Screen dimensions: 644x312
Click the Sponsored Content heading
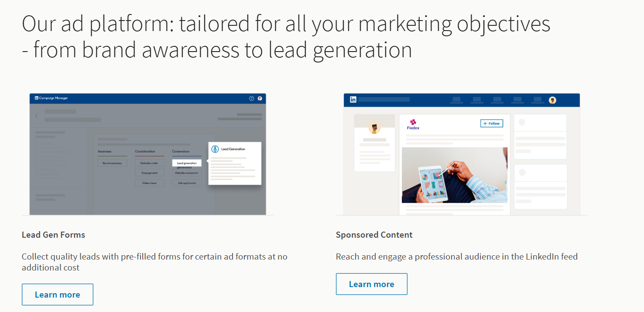(x=374, y=235)
